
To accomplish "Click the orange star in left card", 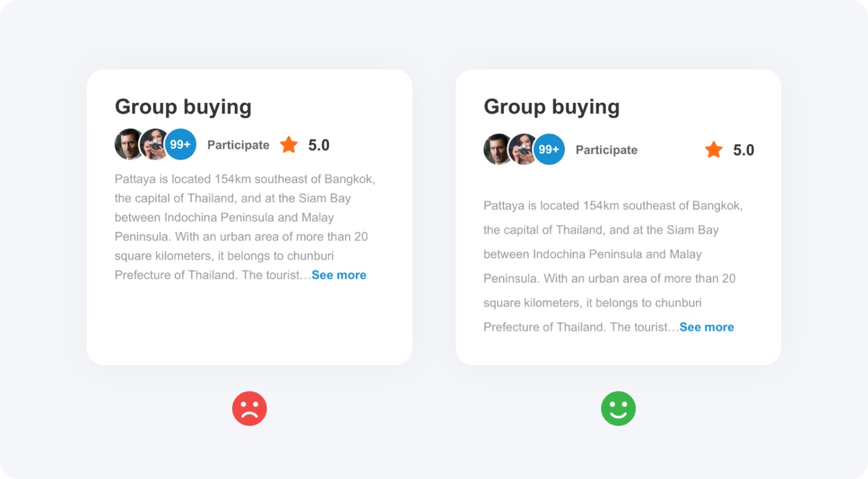I will pyautogui.click(x=289, y=145).
